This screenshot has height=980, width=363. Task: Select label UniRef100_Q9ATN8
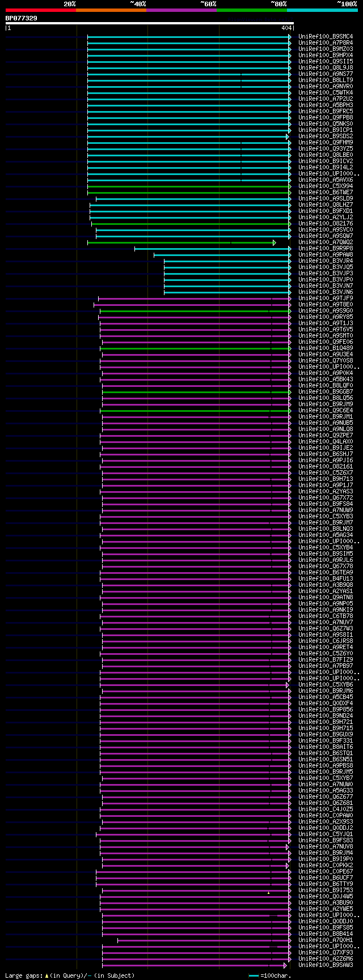(326, 598)
